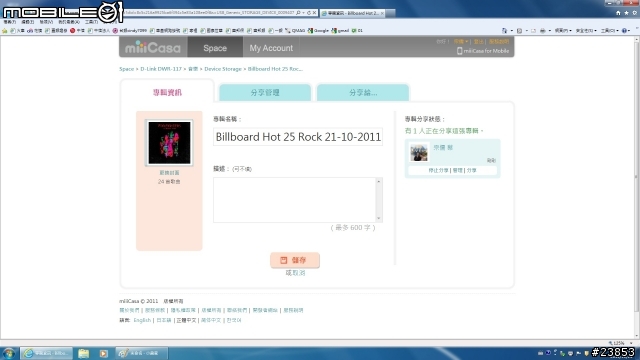The width and height of the screenshot is (640, 360).
Task: Switch to the 專輯資訊 album info tab
Action: pyautogui.click(x=167, y=92)
